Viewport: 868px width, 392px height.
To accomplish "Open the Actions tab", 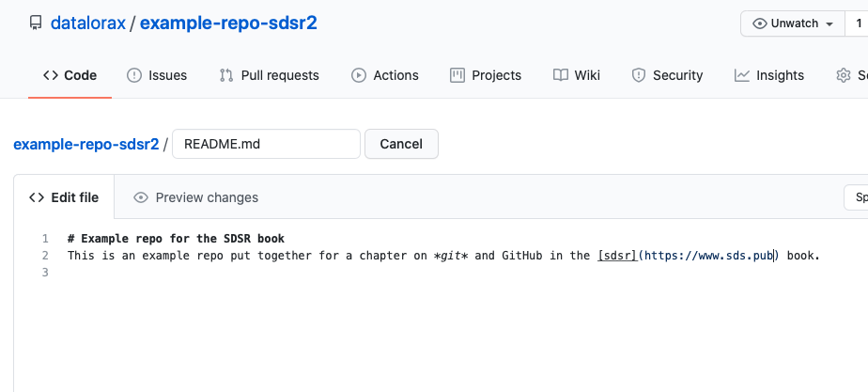I will coord(385,75).
